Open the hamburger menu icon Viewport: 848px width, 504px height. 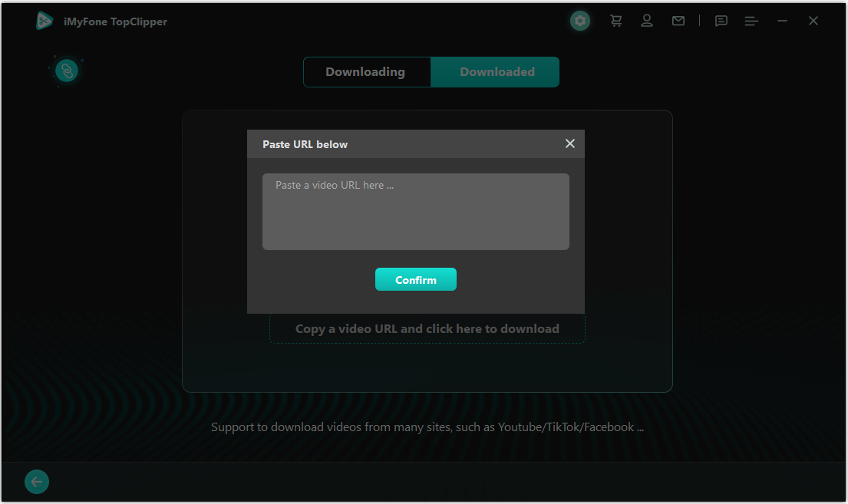(x=751, y=21)
